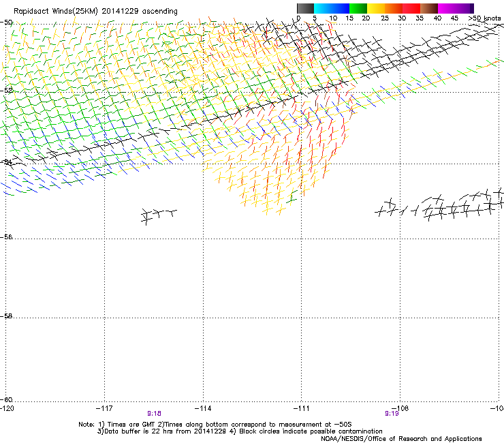The height and width of the screenshot is (443, 504).
Task: Click the dark purple >50 knots swatch
Action: (x=472, y=8)
